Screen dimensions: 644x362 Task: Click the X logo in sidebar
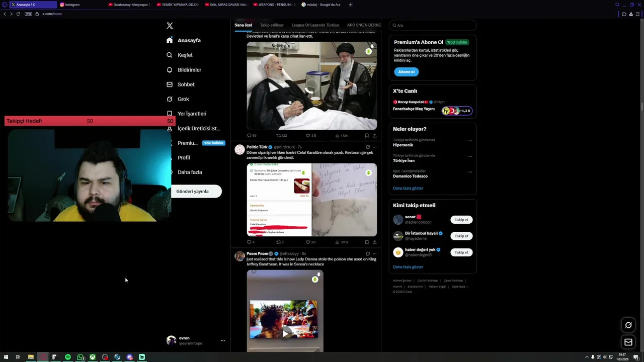coord(170,26)
